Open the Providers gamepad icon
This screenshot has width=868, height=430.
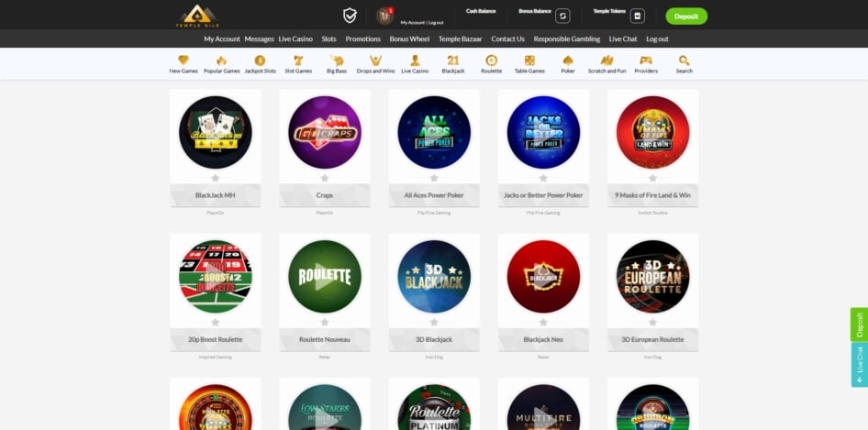point(646,61)
